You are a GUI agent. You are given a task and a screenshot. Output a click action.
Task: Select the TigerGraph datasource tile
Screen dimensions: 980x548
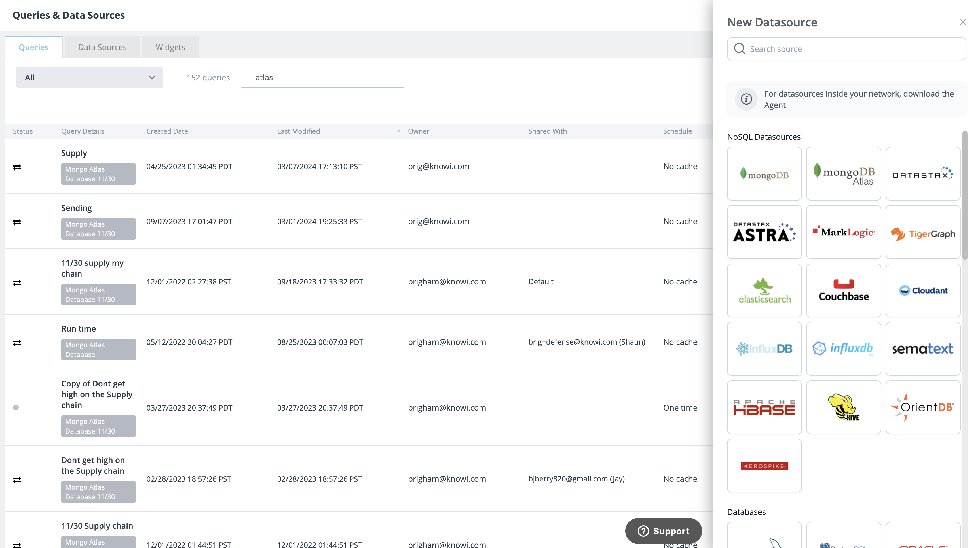[x=923, y=232]
